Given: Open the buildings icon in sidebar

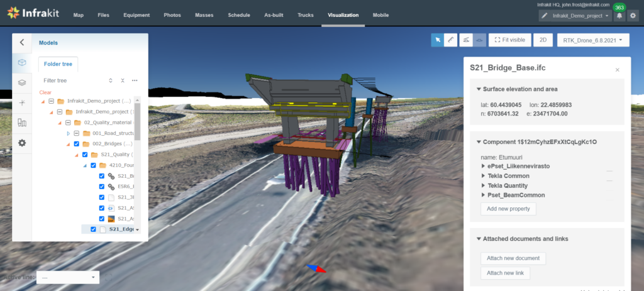Looking at the screenshot, I should (22, 123).
